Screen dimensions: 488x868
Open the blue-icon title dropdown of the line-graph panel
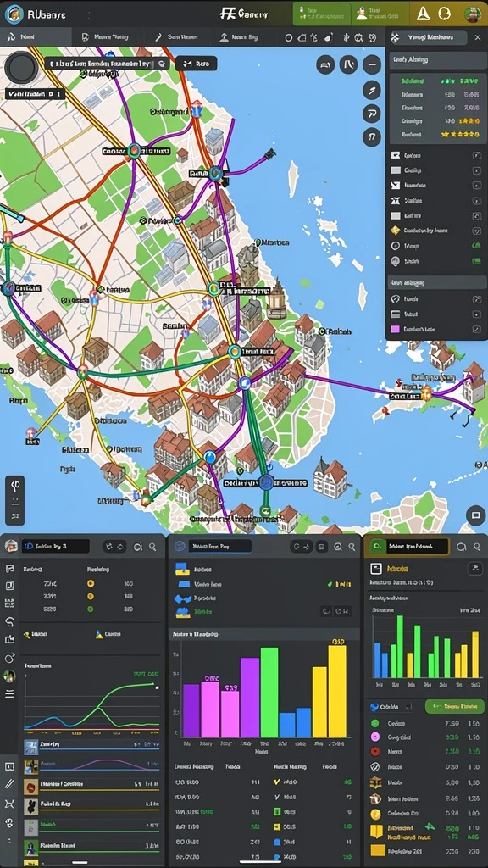click(55, 547)
